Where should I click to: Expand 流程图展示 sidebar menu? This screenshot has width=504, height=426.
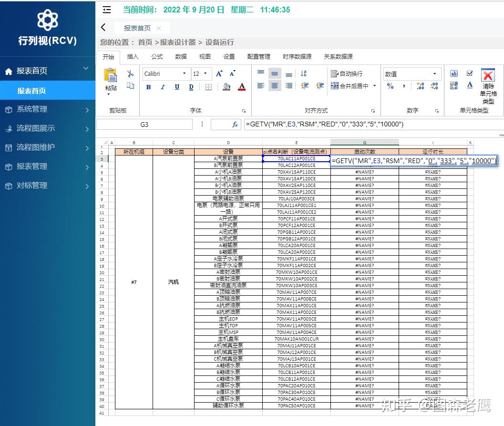[48, 129]
